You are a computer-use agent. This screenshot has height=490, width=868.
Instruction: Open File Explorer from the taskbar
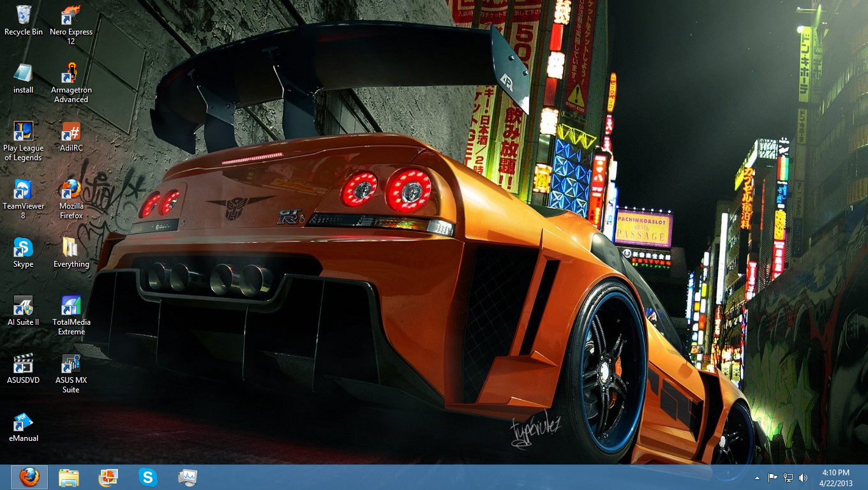[x=69, y=477]
